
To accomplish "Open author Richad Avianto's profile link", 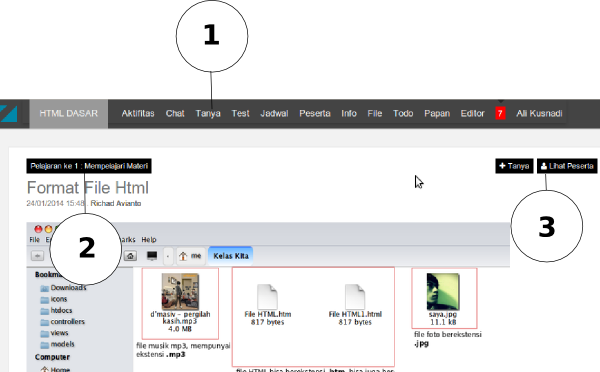I will [116, 203].
